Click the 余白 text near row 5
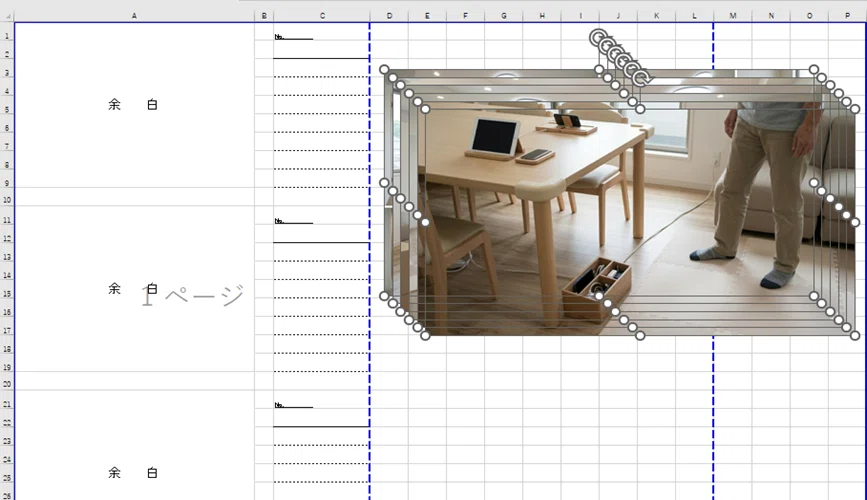 click(133, 105)
